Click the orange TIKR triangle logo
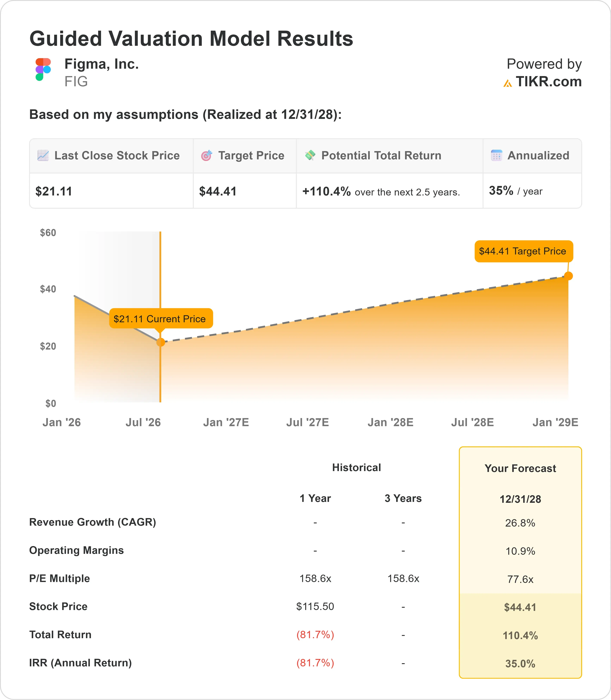 [507, 83]
